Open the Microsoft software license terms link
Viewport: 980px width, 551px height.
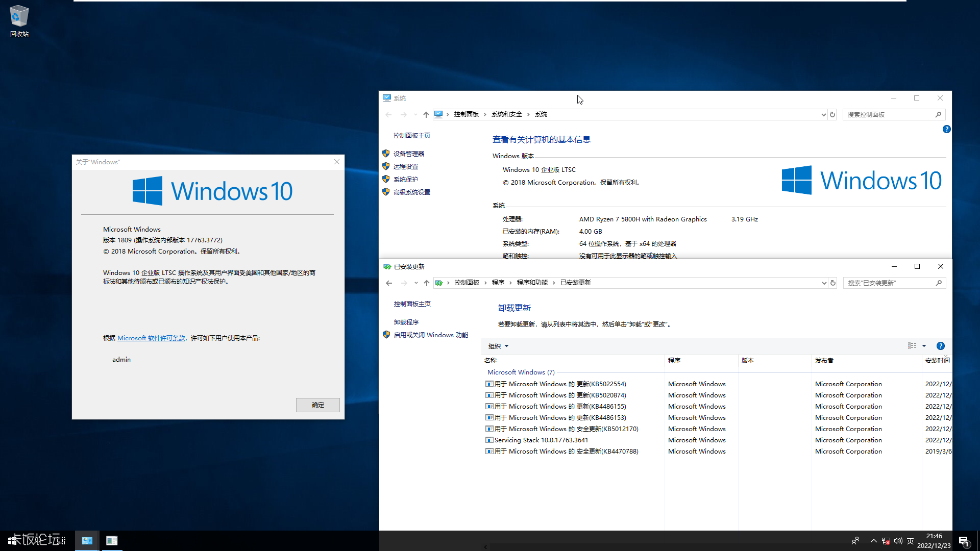click(x=151, y=338)
